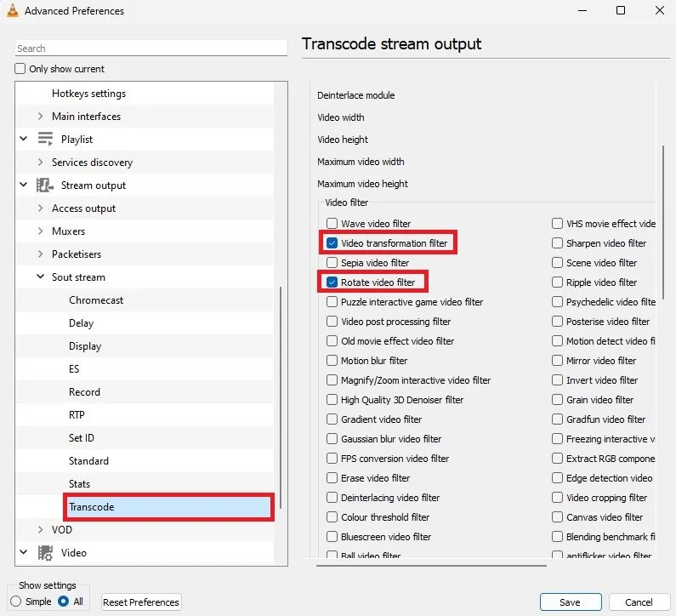Check Gaussian blur video filter
Image resolution: width=676 pixels, height=616 pixels.
coord(332,439)
